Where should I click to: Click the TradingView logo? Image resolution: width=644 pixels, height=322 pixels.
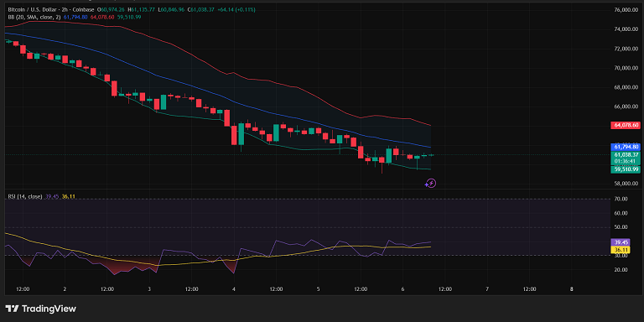(x=40, y=309)
